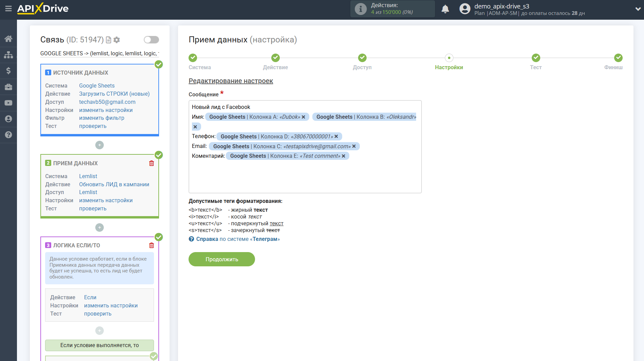Image resolution: width=644 pixels, height=361 pixels.
Task: Delete the ЛОГИКА ЕСЛИ/ТО block
Action: [152, 245]
